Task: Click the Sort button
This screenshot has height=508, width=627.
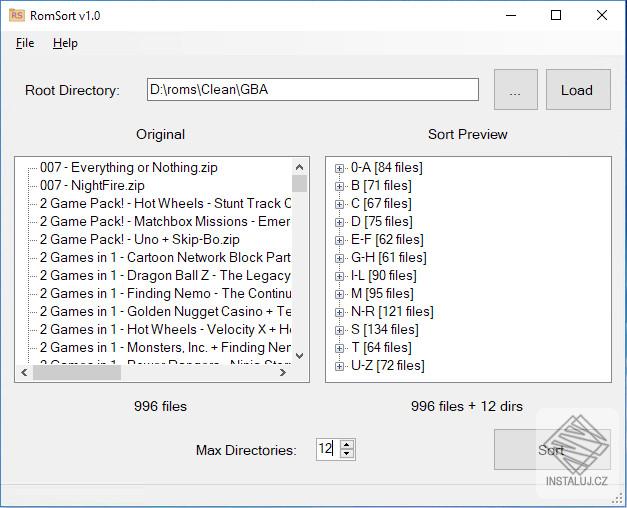Action: point(552,450)
